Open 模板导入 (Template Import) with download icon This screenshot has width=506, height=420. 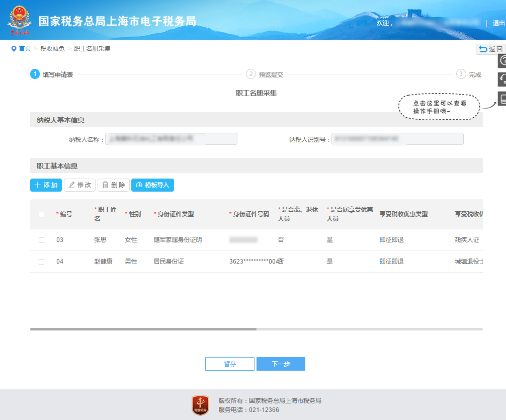tap(139, 185)
